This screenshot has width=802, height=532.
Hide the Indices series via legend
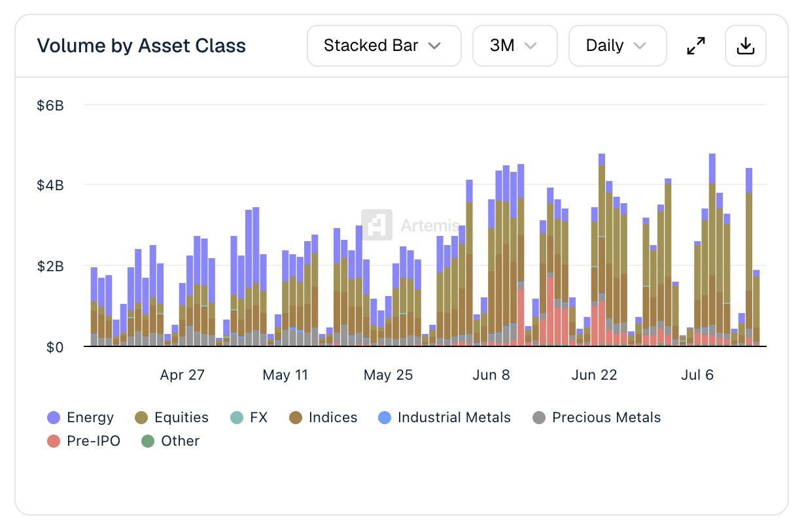tap(323, 418)
